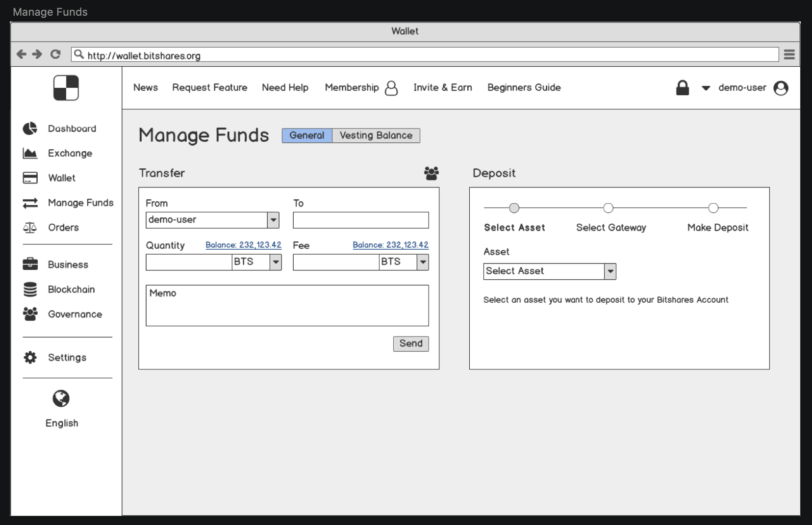Screen dimensions: 812x525
Task: Click the Manage Funds arrows icon
Action: tap(30, 203)
